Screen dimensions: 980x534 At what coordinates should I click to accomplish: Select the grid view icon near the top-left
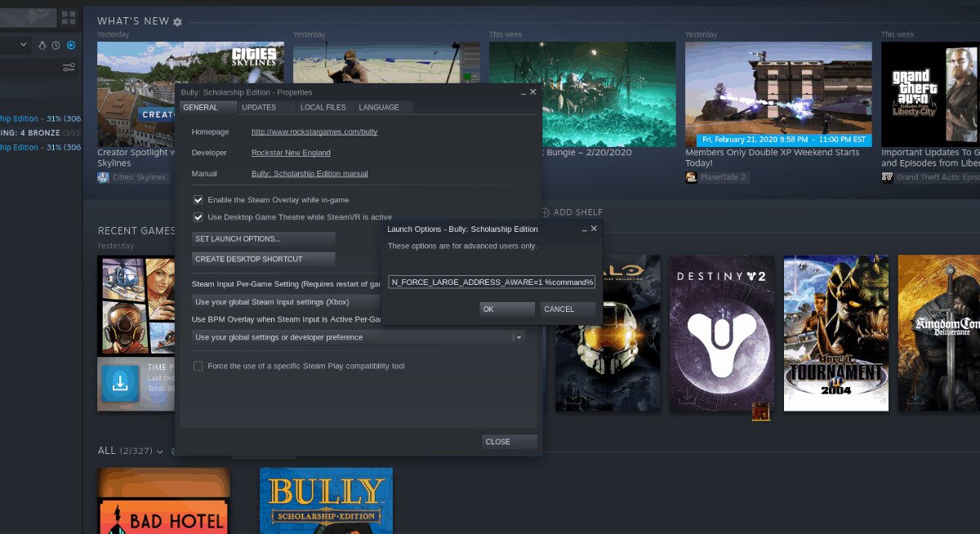pyautogui.click(x=69, y=17)
